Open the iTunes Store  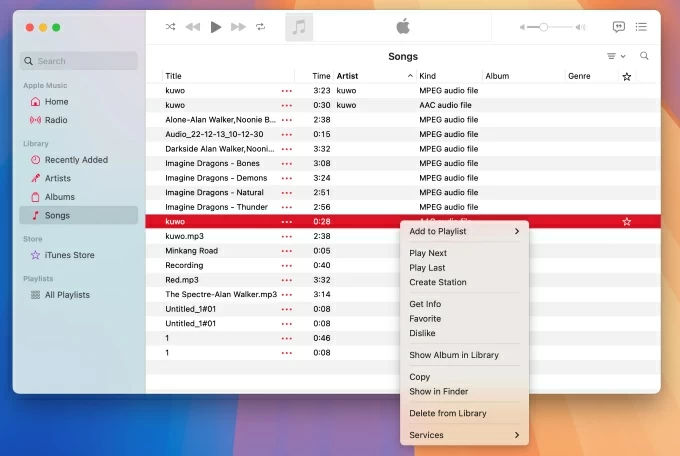point(69,255)
